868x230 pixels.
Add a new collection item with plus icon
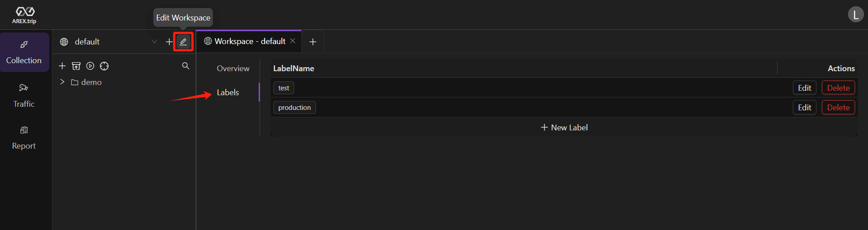[62, 66]
